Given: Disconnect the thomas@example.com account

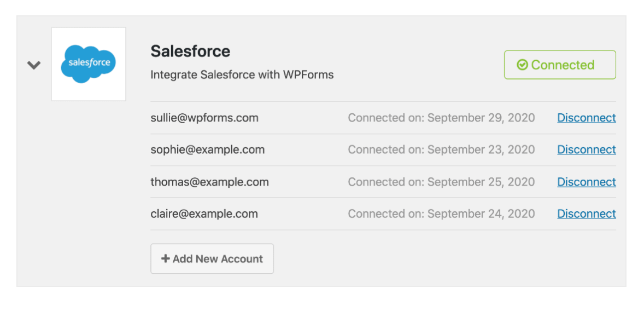Looking at the screenshot, I should pos(586,182).
